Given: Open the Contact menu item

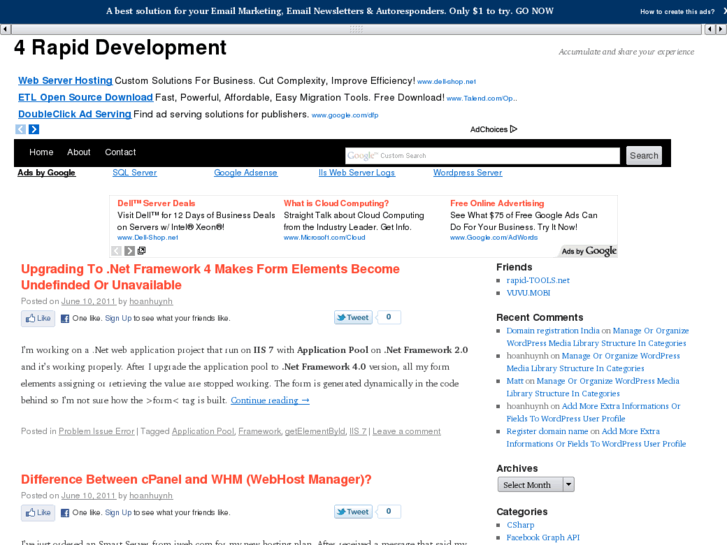Looking at the screenshot, I should coord(120,152).
